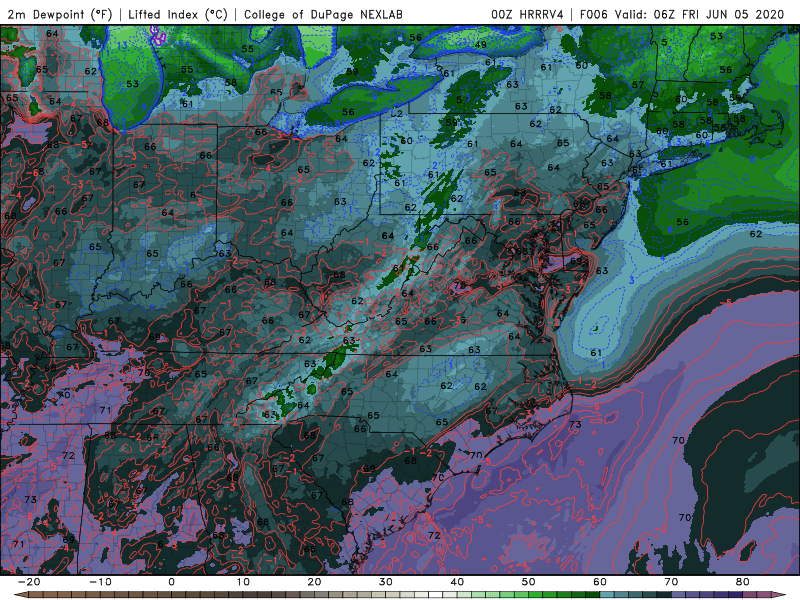Click the '2m Dewpoint (°F)' title text
This screenshot has width=800, height=600.
point(60,14)
